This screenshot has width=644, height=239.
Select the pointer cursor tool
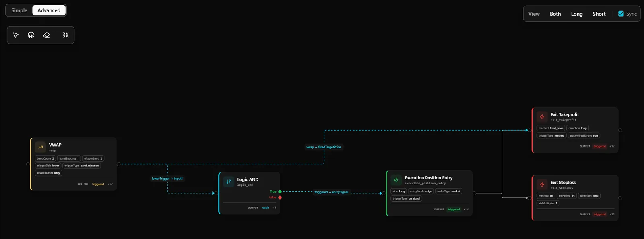point(16,35)
